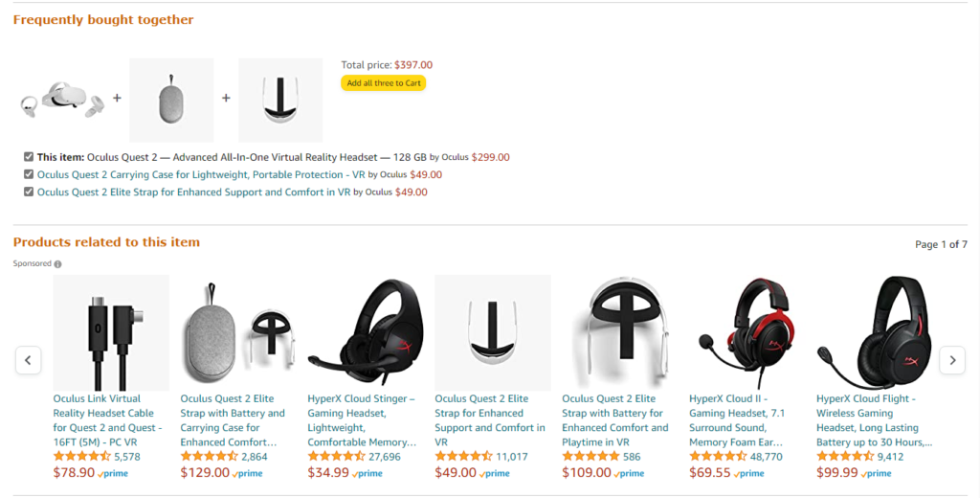Click the sponsored info icon
Screen dimensions: 980x498
click(58, 264)
